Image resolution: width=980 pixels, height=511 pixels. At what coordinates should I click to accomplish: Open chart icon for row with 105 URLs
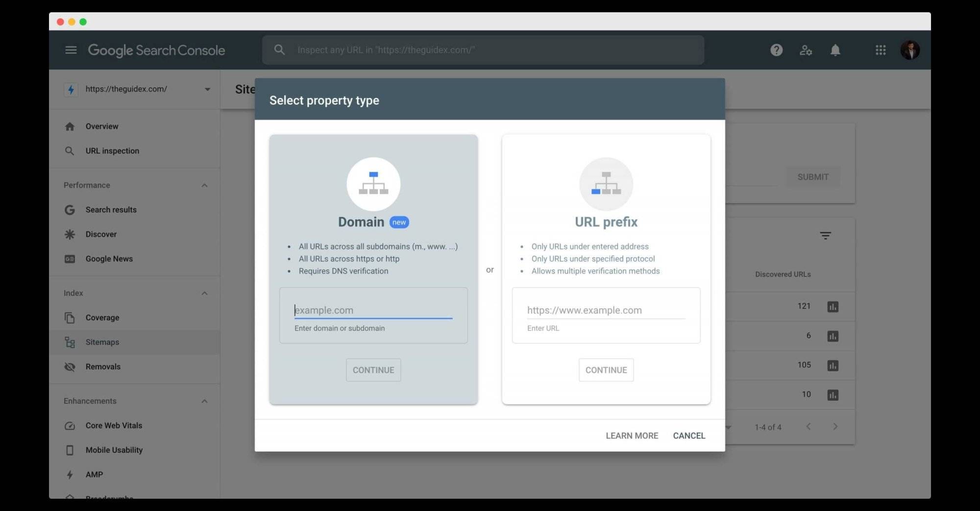click(x=833, y=366)
